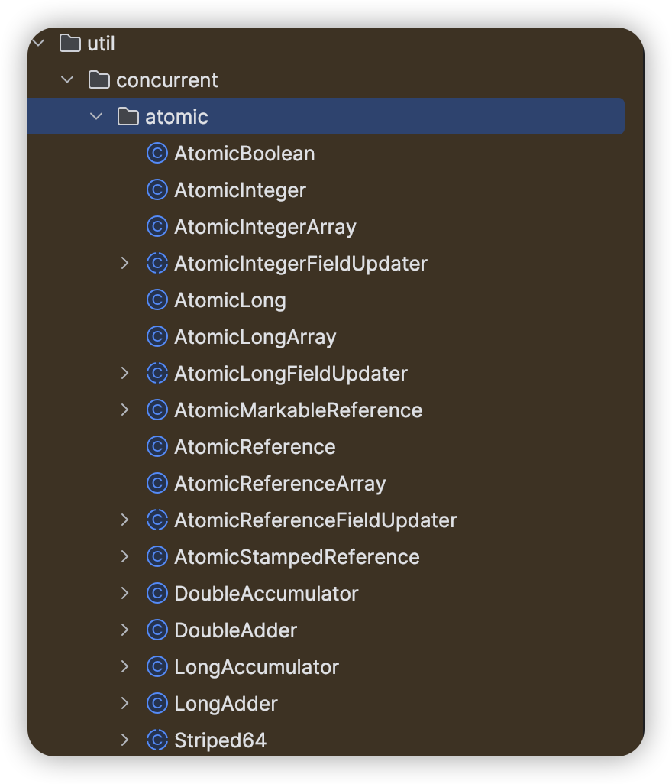Image resolution: width=672 pixels, height=784 pixels.
Task: Select LongAccumulator in the tree
Action: [257, 667]
